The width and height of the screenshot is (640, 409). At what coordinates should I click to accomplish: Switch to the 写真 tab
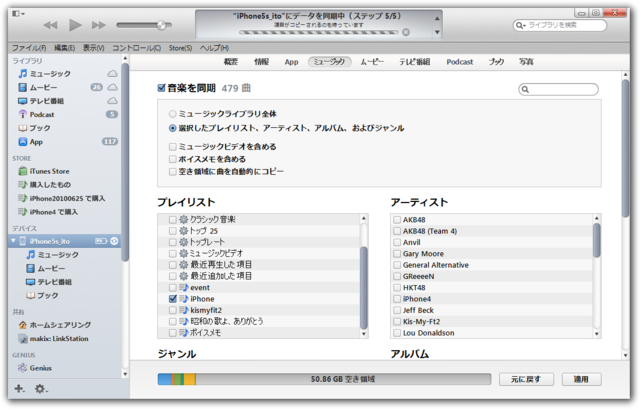(x=526, y=62)
